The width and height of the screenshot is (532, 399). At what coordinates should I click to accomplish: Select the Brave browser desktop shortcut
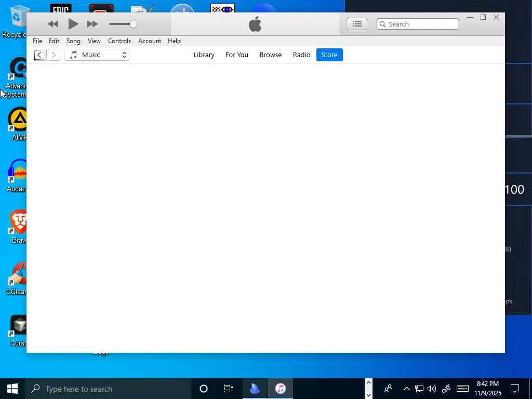(18, 227)
